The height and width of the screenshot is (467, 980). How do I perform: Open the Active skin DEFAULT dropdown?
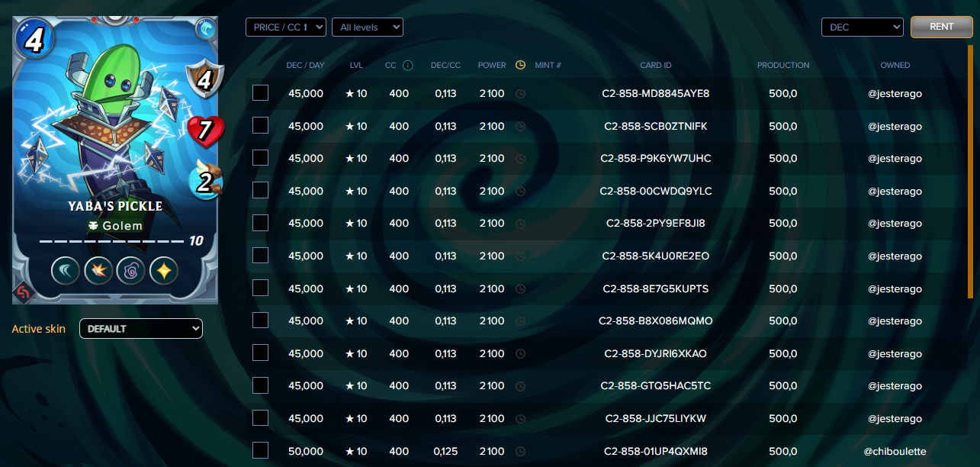(141, 329)
